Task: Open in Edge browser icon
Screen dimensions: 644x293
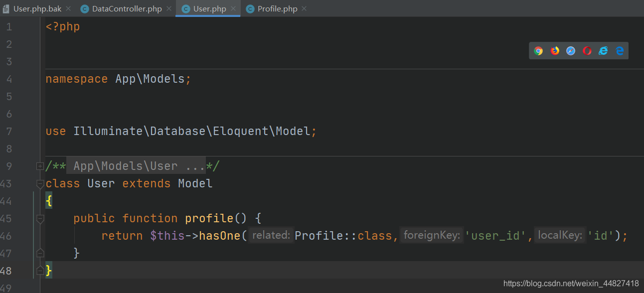Action: coord(620,51)
